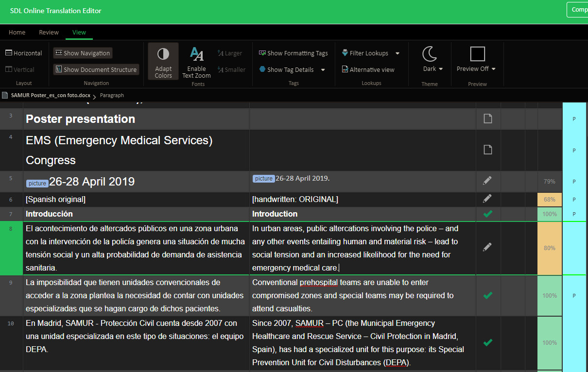Toggle Show Navigation

[x=82, y=53]
